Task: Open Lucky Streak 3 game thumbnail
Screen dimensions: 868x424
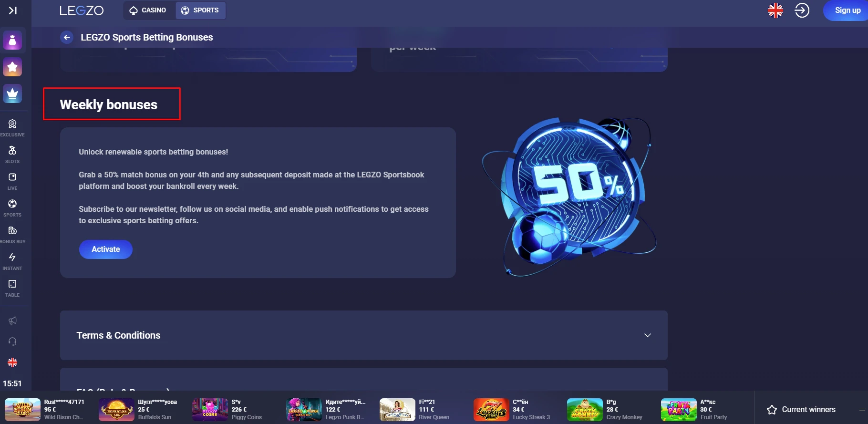Action: pyautogui.click(x=491, y=410)
